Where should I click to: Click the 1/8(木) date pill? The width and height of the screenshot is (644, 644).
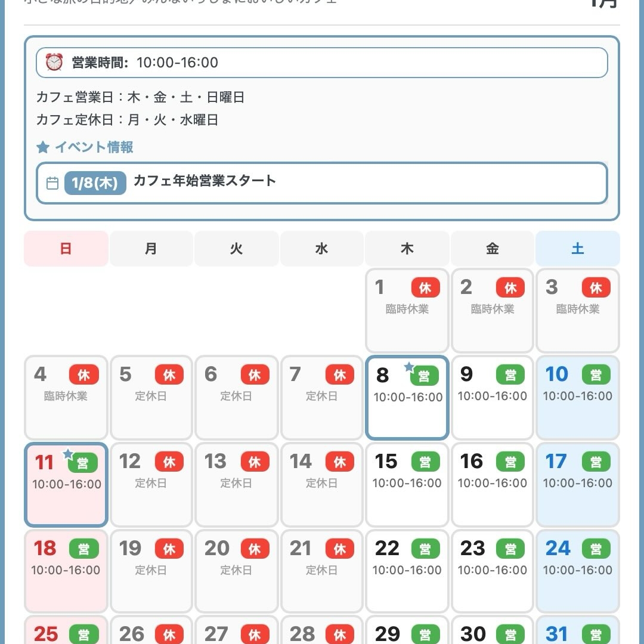[94, 183]
